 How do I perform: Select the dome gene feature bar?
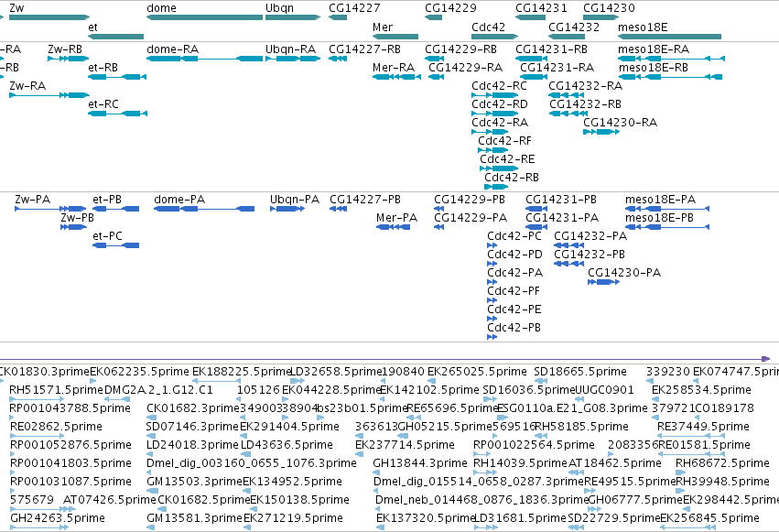coord(205,17)
